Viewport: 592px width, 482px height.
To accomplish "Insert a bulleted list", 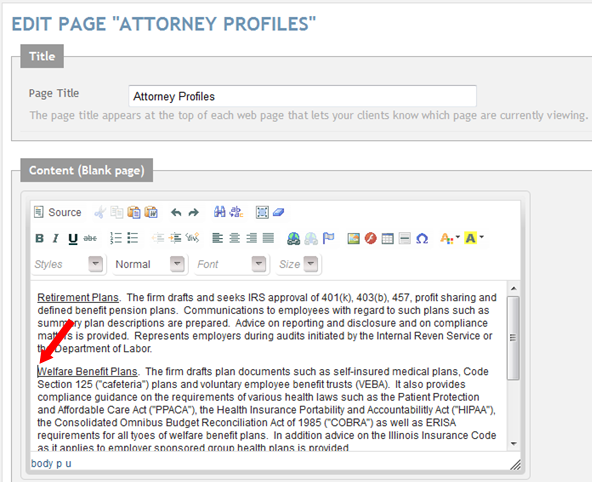I will 133,238.
